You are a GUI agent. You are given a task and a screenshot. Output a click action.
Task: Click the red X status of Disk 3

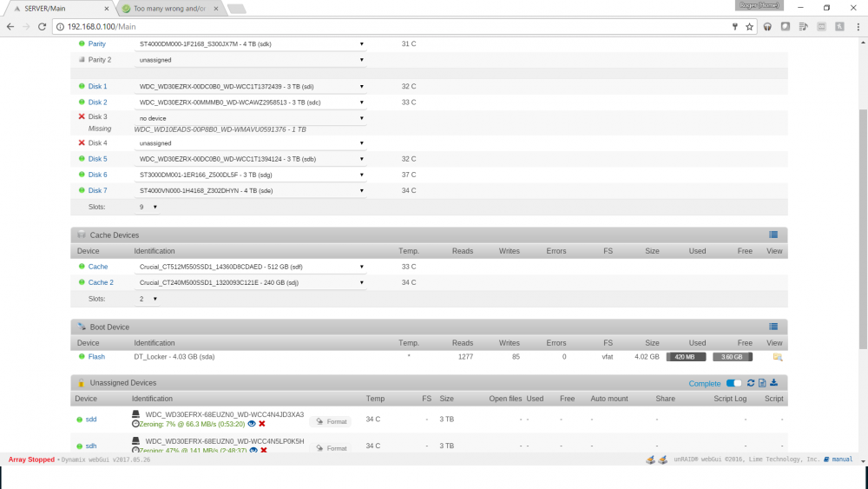pyautogui.click(x=82, y=117)
